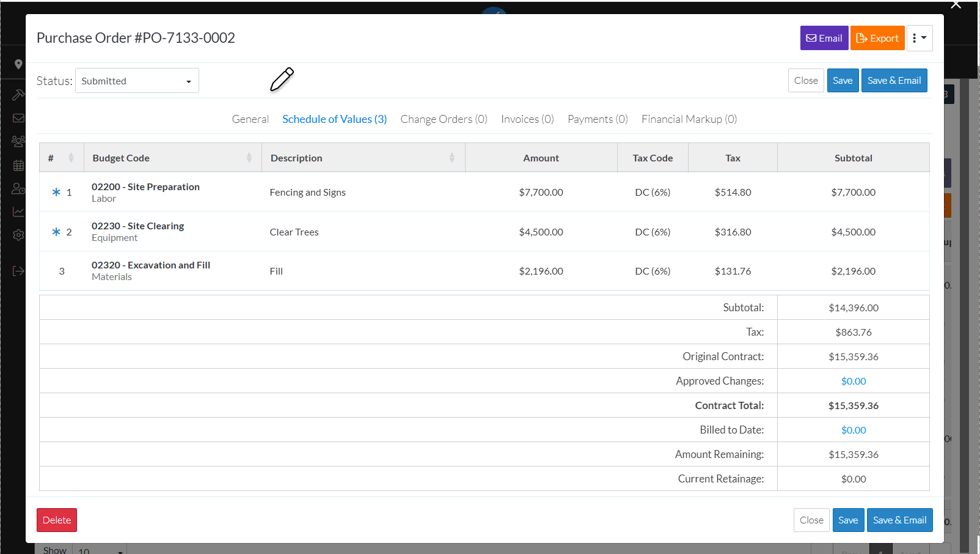Click asterisk icon on Site Clearing row
980x554 pixels.
point(56,232)
